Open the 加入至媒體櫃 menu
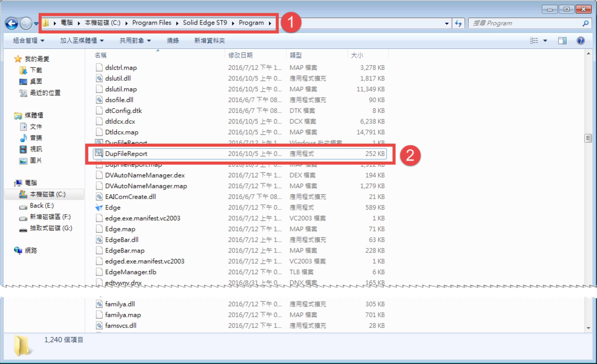Screen dimensions: 597x364 click(x=82, y=40)
